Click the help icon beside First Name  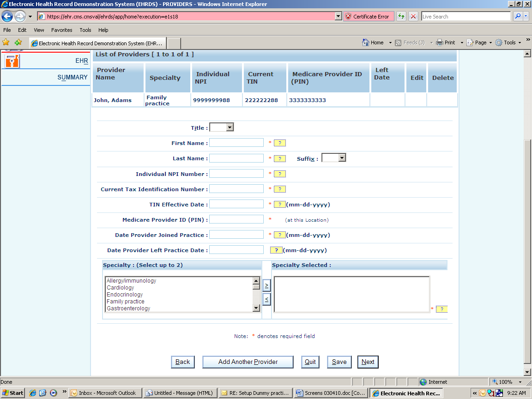(279, 143)
